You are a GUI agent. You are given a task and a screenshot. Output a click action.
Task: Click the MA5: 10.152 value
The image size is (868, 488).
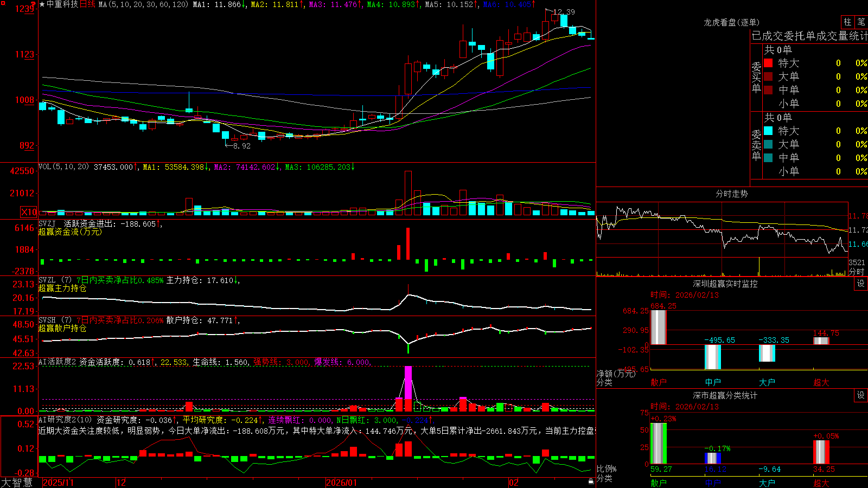[x=450, y=4]
